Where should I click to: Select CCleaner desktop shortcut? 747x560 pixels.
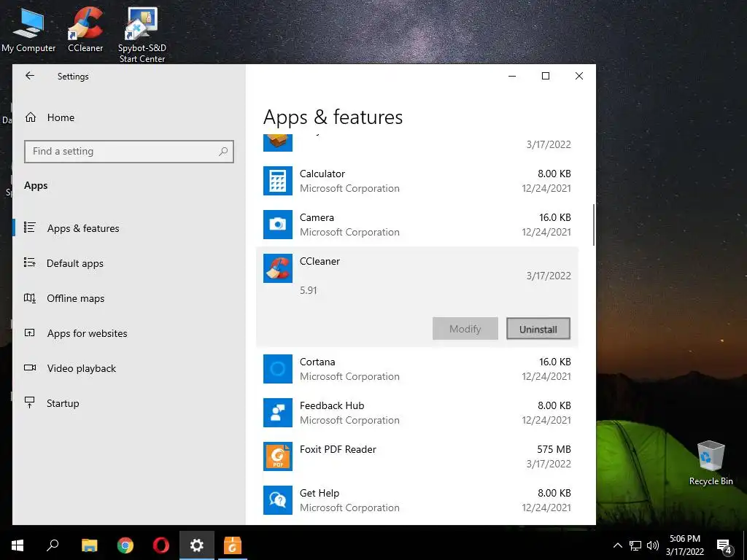[x=85, y=30]
